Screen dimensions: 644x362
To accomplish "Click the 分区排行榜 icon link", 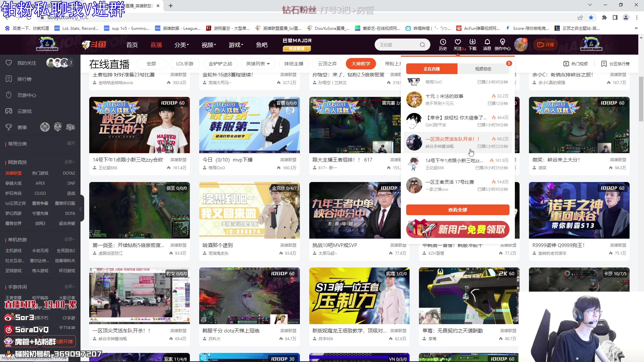I will pos(615,64).
